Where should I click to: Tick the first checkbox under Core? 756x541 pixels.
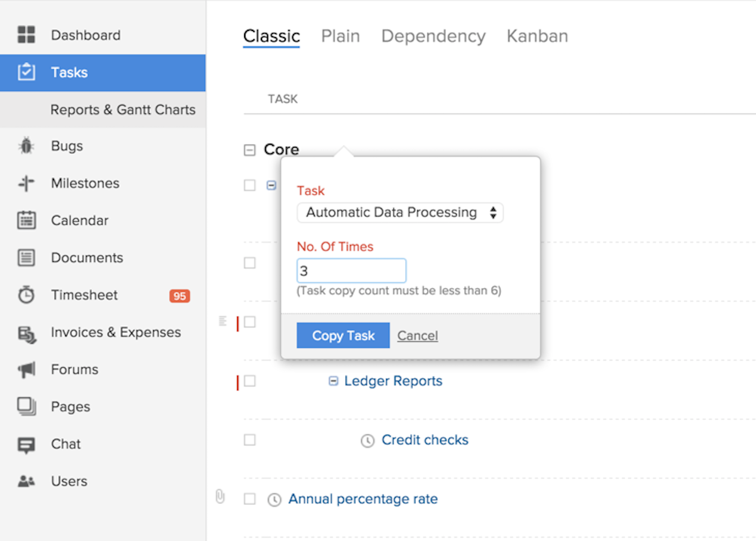[x=249, y=185]
